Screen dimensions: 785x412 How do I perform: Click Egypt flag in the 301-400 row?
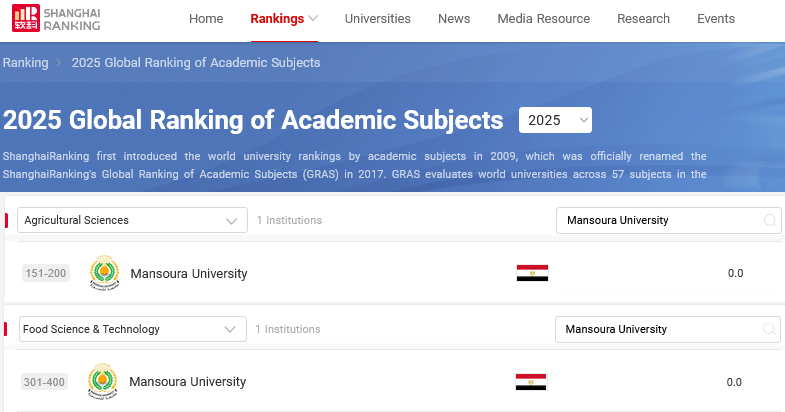click(531, 382)
